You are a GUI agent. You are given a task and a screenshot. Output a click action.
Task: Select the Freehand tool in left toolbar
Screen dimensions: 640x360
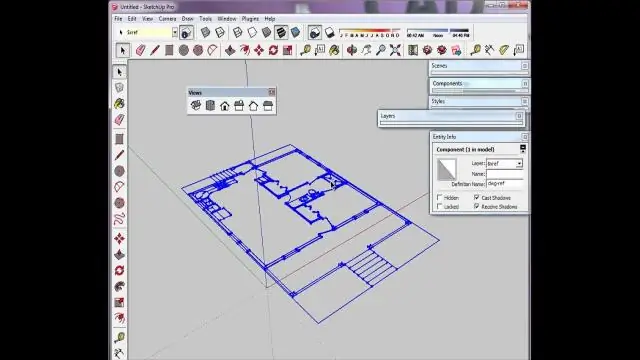pos(119,219)
